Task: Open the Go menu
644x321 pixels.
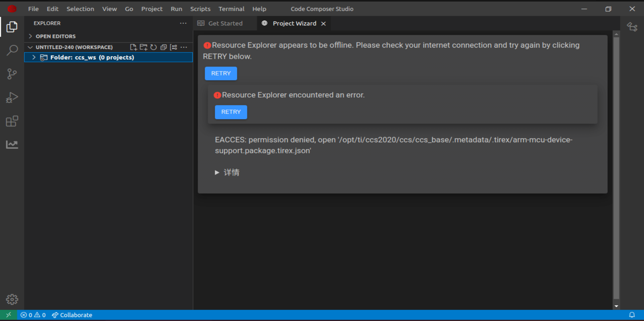Action: [129, 9]
